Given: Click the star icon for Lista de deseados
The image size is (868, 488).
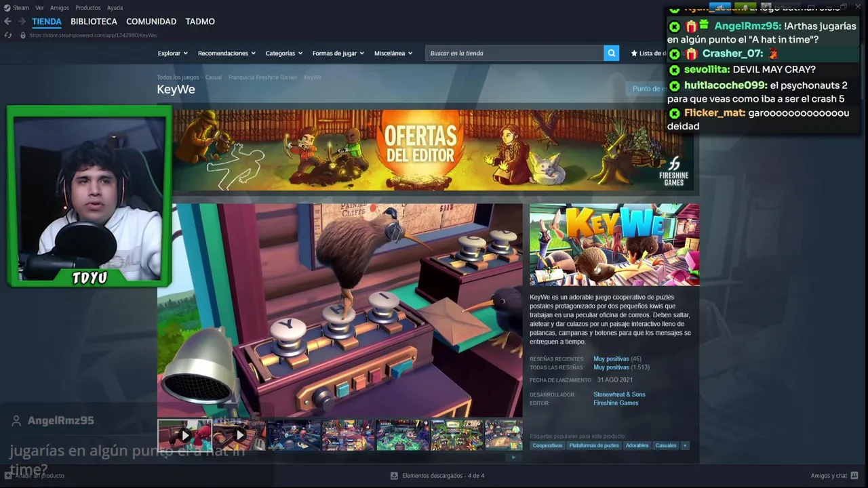Looking at the screenshot, I should pyautogui.click(x=634, y=53).
